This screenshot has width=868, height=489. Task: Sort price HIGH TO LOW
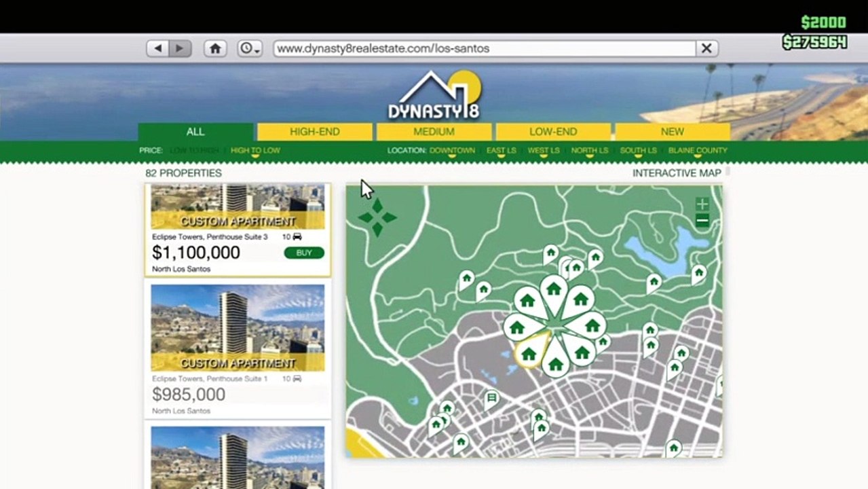pyautogui.click(x=255, y=150)
